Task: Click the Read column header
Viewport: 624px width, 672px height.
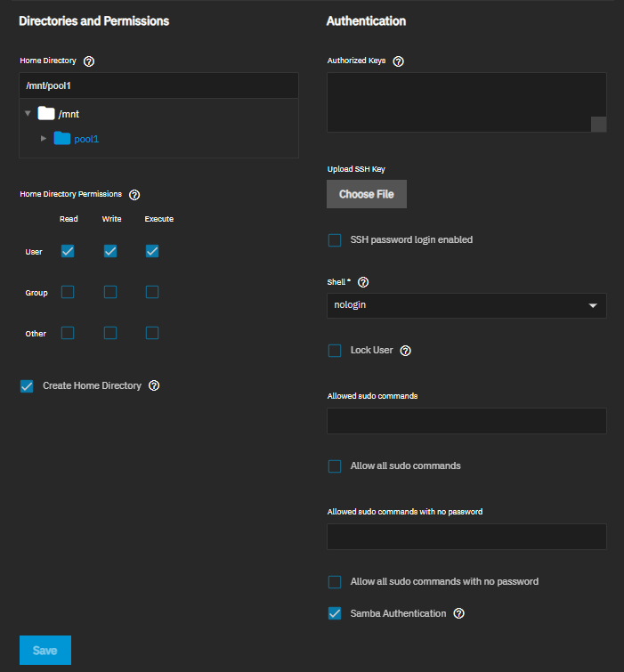Action: point(69,219)
